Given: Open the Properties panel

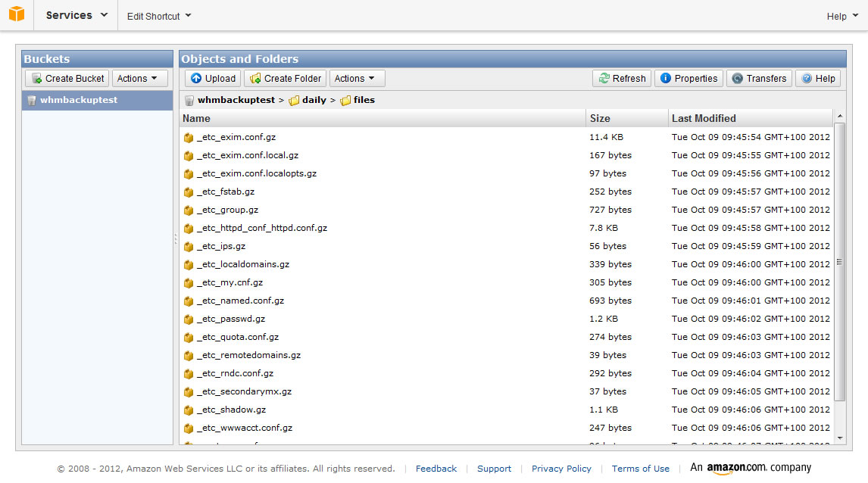Looking at the screenshot, I should tap(689, 79).
